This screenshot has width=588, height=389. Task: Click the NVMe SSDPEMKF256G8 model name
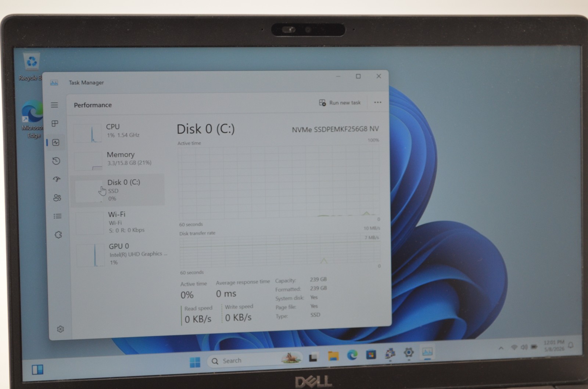[335, 129]
